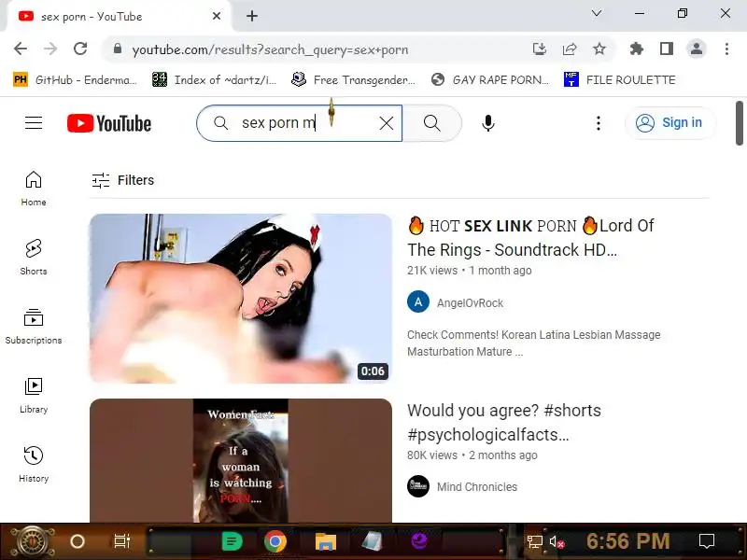Open YouTube settings three-dot menu

tap(599, 123)
